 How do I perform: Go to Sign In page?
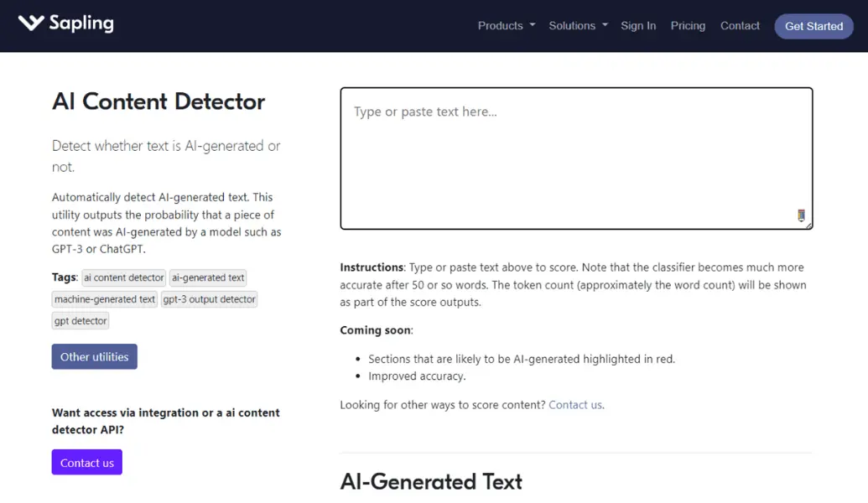coord(638,25)
